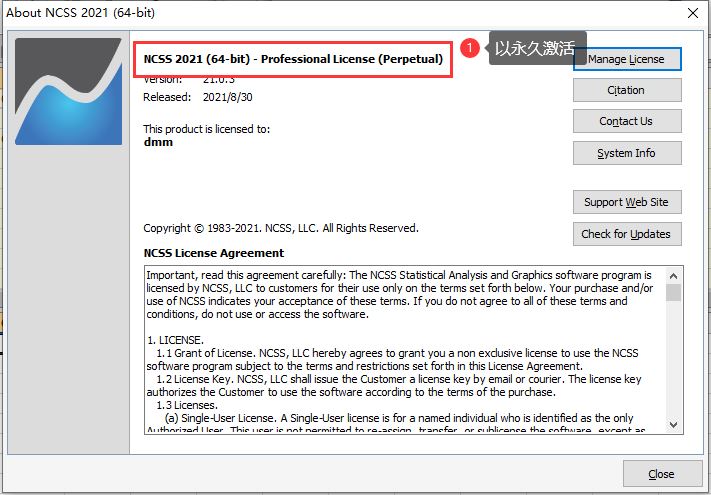Click the licensed user name 'dmm'
Image resolution: width=711 pixels, height=495 pixels.
click(x=158, y=142)
